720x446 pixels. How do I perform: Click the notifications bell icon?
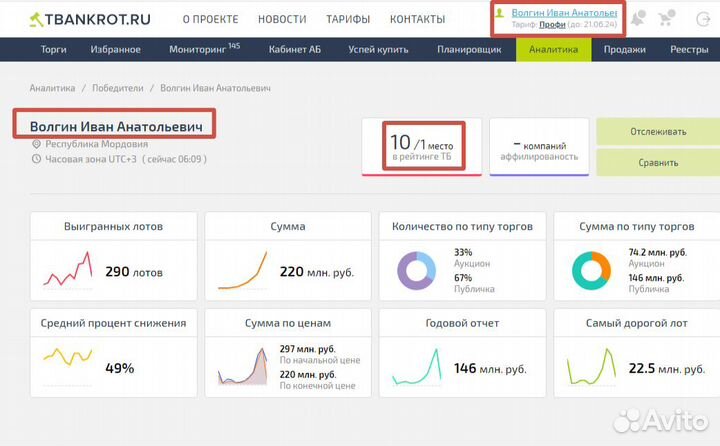638,18
